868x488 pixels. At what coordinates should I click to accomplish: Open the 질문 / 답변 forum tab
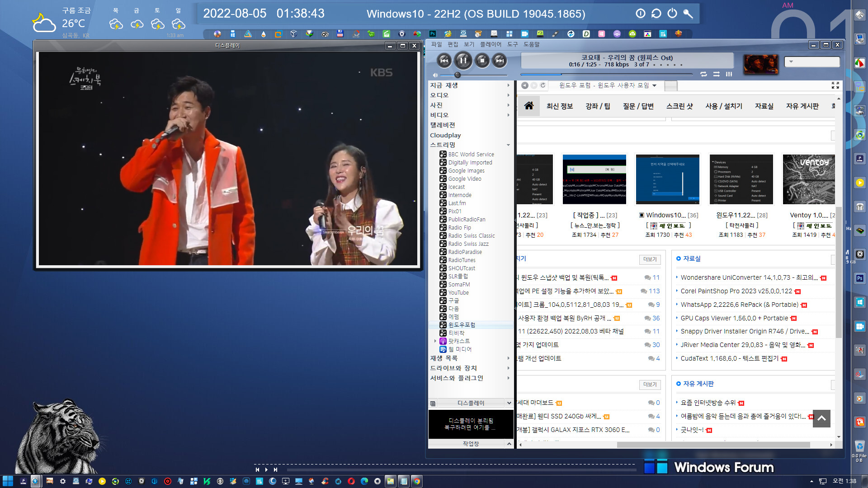[638, 106]
